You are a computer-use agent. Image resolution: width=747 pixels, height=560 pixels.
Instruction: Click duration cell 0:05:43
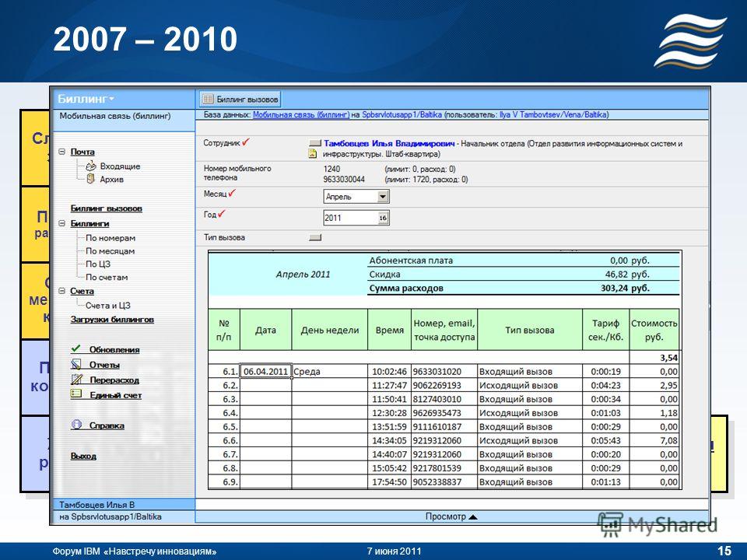605,440
